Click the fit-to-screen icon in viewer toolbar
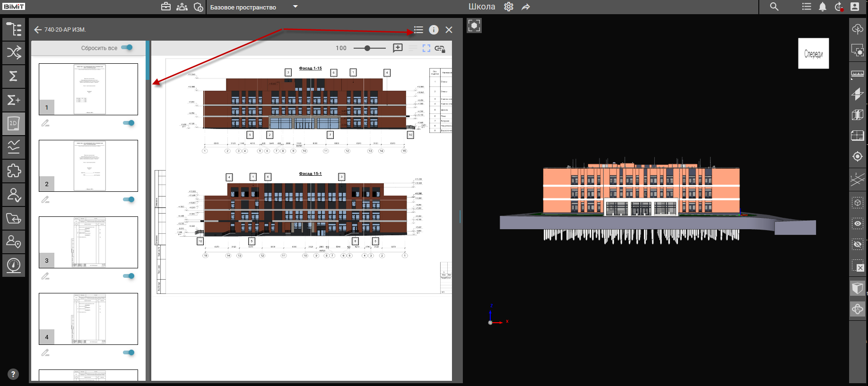The image size is (868, 386). pos(426,48)
